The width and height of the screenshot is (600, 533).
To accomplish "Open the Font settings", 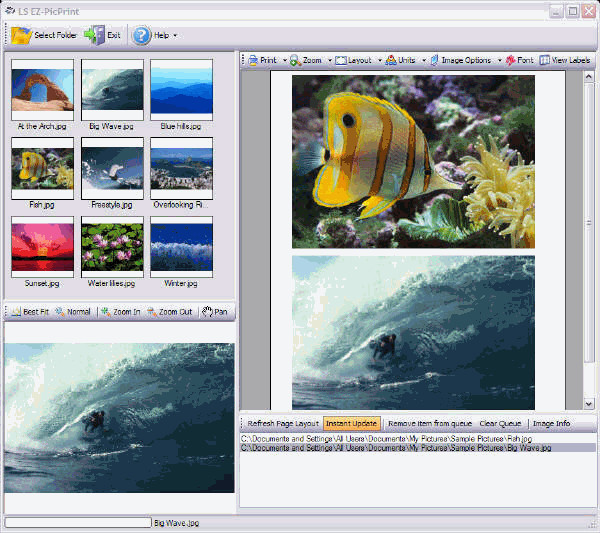I will [x=519, y=60].
